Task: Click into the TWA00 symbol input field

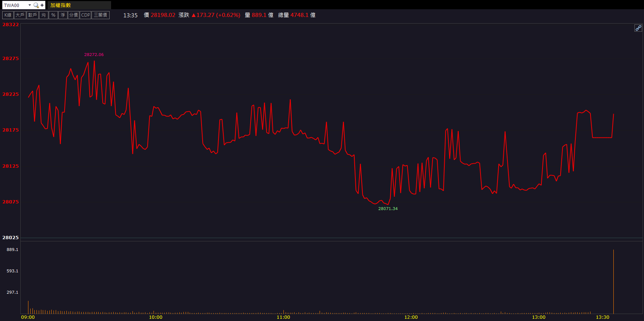Action: [15, 5]
